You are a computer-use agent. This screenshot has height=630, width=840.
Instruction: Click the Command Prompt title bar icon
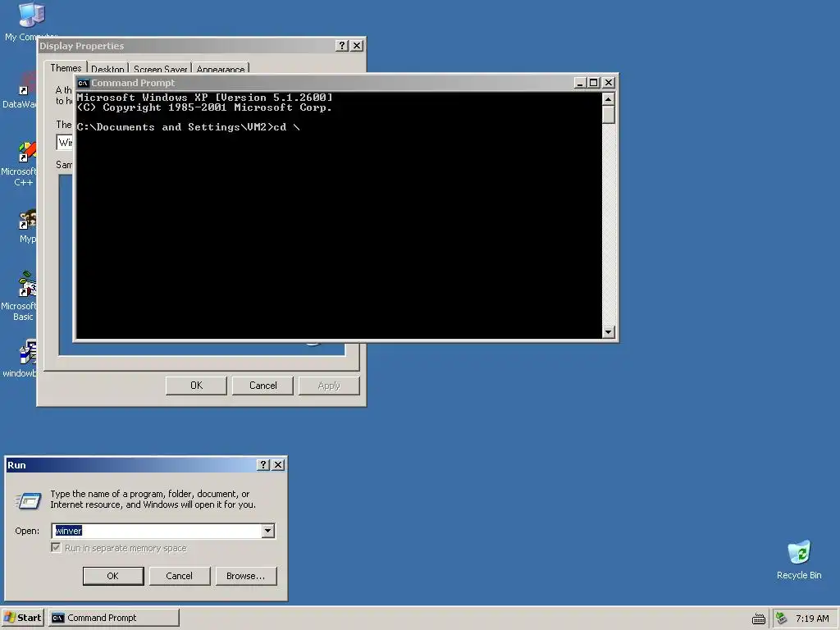coord(83,83)
